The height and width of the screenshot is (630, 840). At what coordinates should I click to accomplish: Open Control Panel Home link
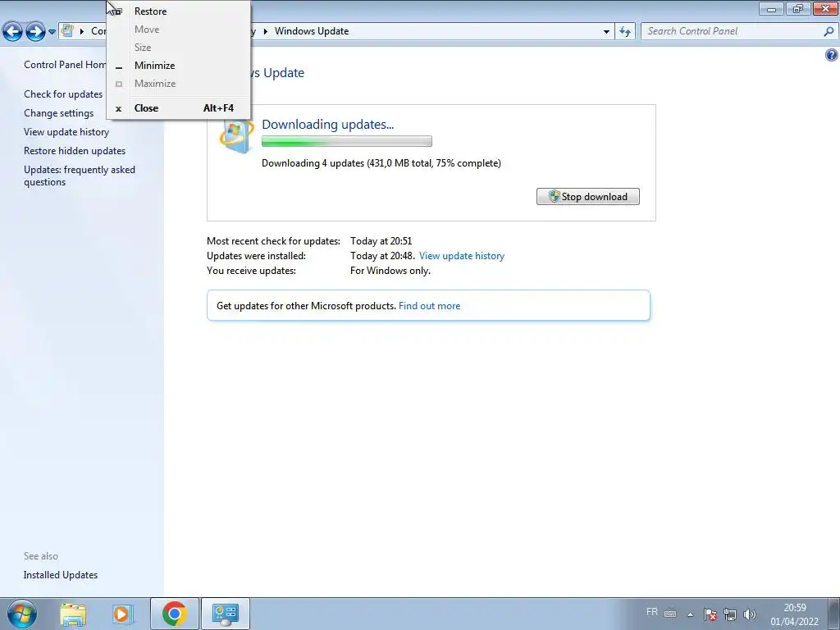click(65, 65)
